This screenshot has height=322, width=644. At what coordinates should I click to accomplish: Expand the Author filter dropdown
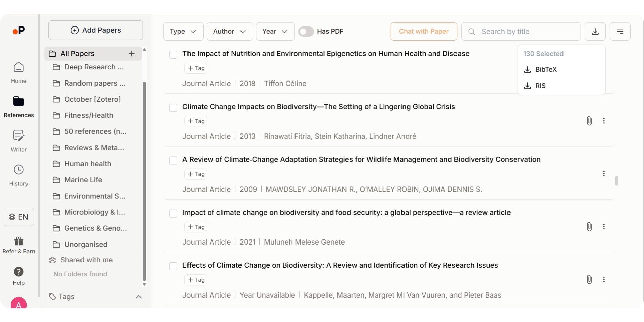pyautogui.click(x=229, y=31)
